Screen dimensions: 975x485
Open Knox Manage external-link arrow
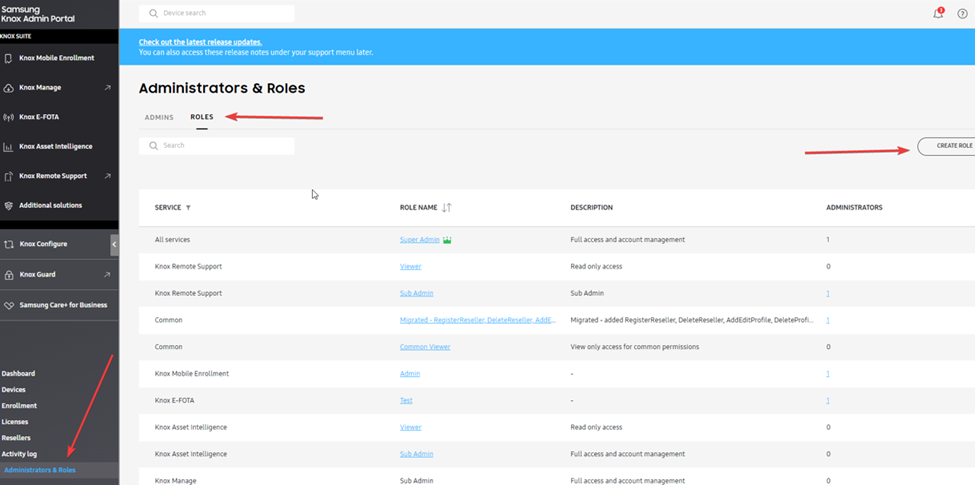point(108,88)
